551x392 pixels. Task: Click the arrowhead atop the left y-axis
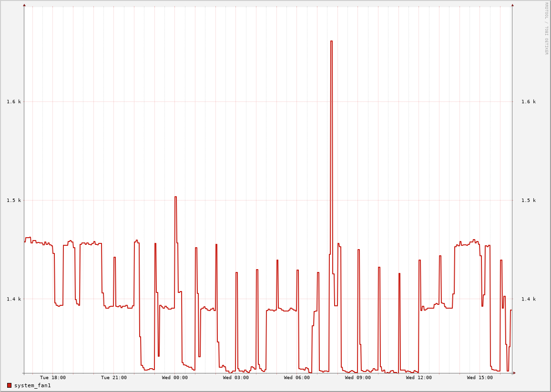point(24,5)
